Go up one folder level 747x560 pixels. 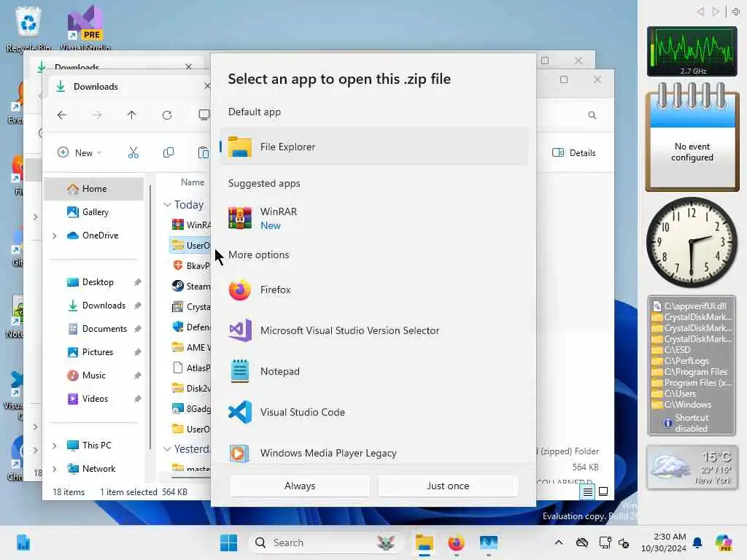(x=132, y=114)
